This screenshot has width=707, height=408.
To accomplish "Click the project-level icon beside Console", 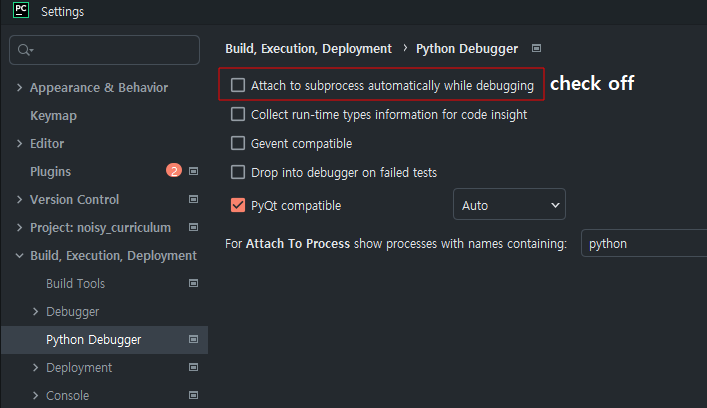I will tap(194, 396).
